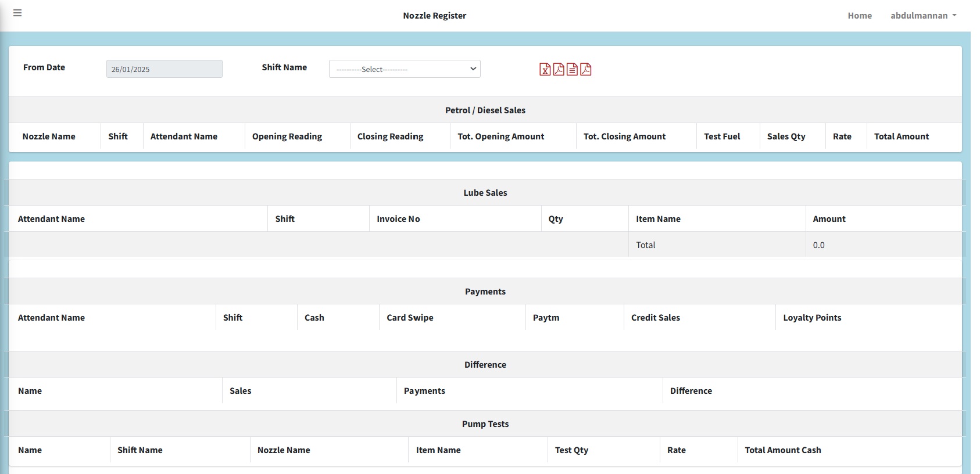Open the hamburger sidebar menu
Image resolution: width=980 pixels, height=474 pixels.
(17, 13)
